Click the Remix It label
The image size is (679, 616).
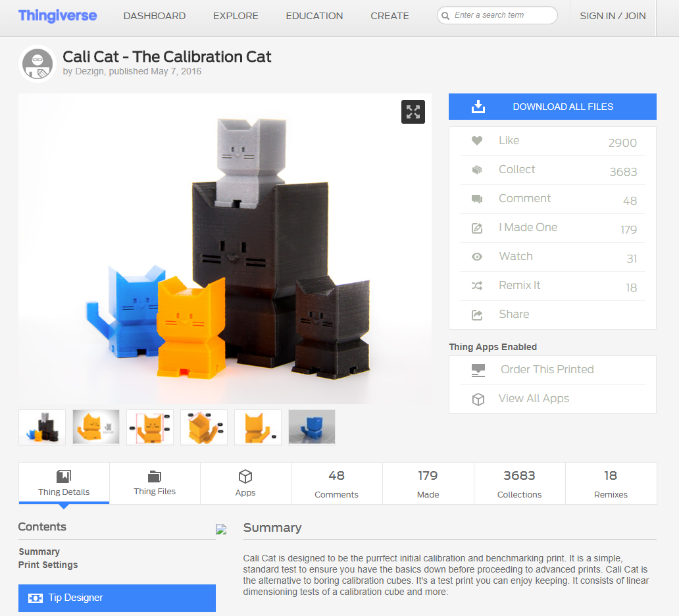[519, 286]
